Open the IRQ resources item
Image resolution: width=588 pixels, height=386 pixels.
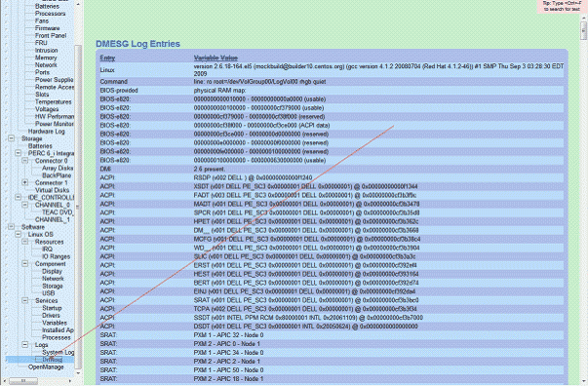pos(47,250)
